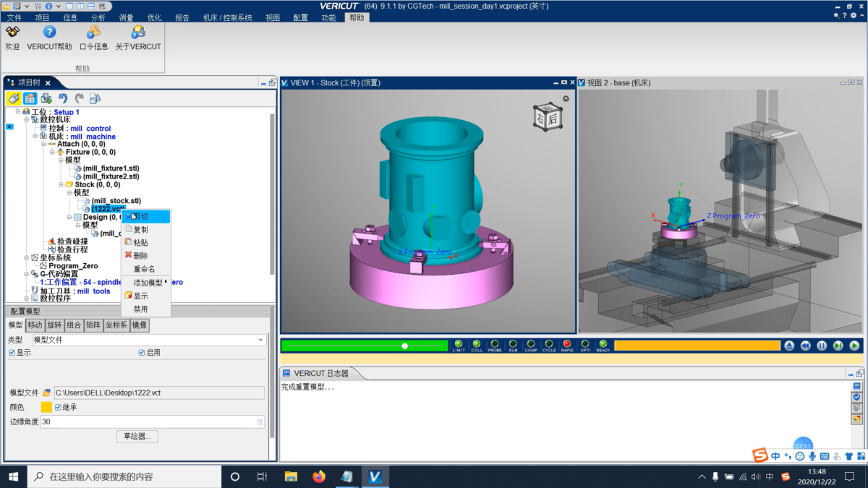This screenshot has height=488, width=868.
Task: Collapse the 数控机床 tree node
Action: pos(27,120)
